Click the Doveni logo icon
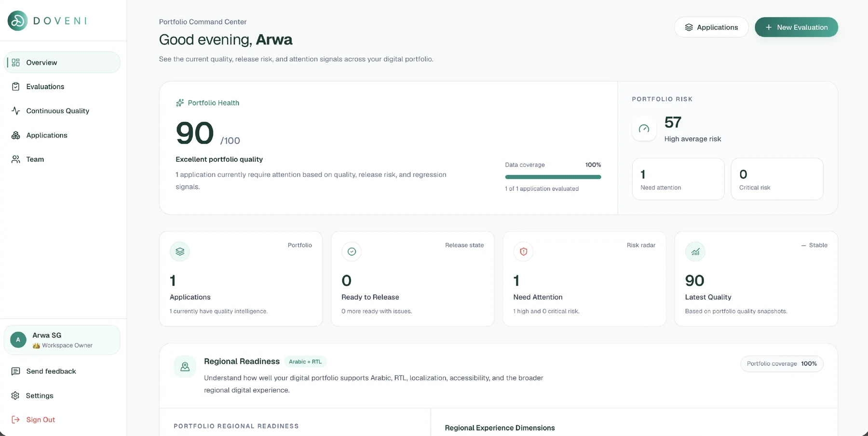 18,21
